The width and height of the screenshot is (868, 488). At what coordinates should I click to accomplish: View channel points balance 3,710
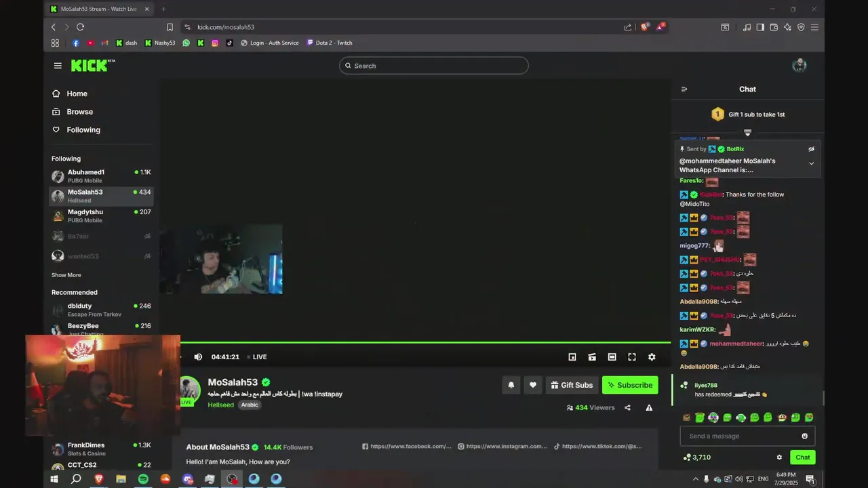coord(696,457)
